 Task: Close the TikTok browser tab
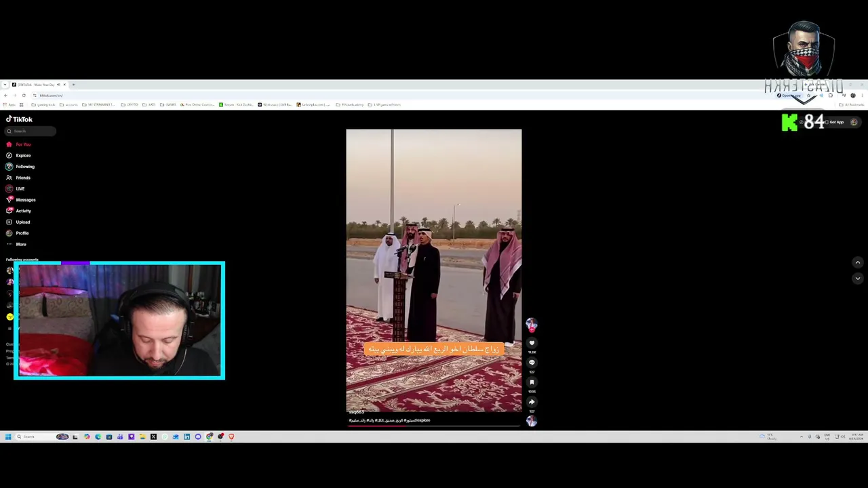click(64, 85)
